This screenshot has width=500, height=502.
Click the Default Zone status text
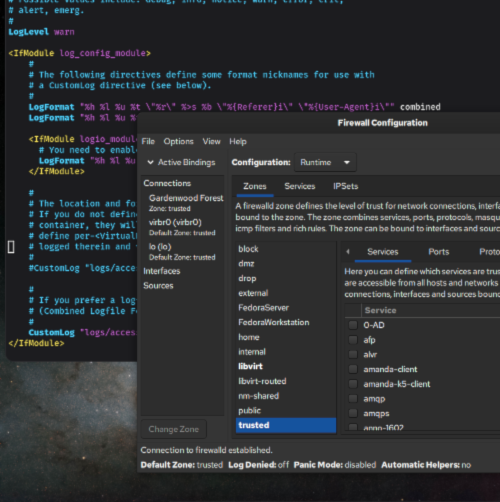(x=182, y=465)
